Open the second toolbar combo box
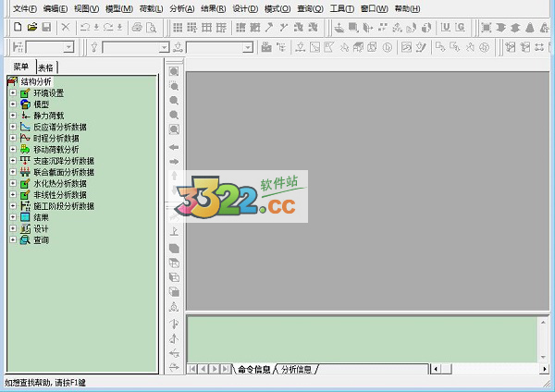Screen dimensions: 555x392 164,47
